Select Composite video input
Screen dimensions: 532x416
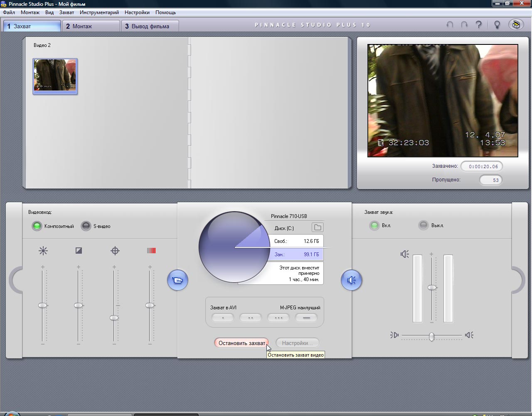pos(37,226)
